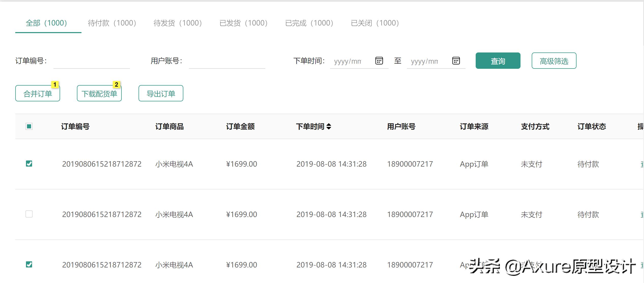Open the first calendar date picker icon
The height and width of the screenshot is (283, 644).
pos(379,61)
